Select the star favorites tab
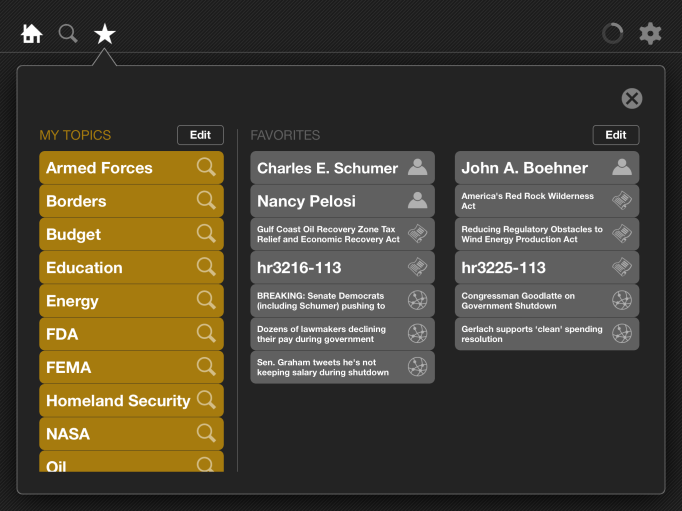Viewport: 682px width, 511px height. point(105,34)
